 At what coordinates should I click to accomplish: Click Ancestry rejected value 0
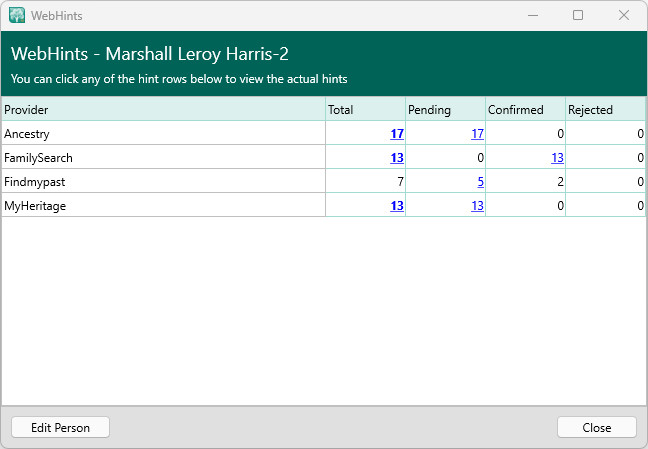click(640, 134)
